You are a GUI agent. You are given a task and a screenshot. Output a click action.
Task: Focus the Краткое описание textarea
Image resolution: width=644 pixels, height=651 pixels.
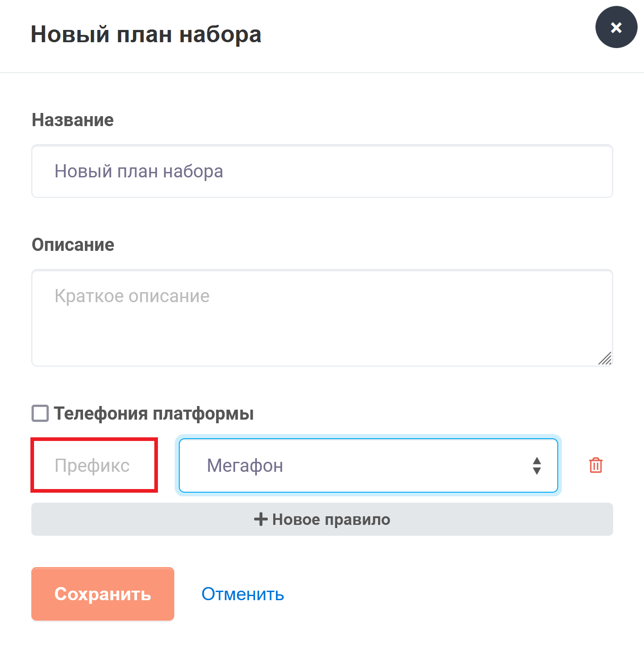click(322, 318)
